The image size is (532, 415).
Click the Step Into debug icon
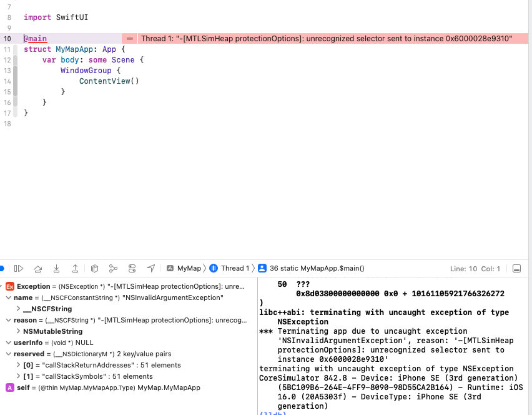coord(57,269)
